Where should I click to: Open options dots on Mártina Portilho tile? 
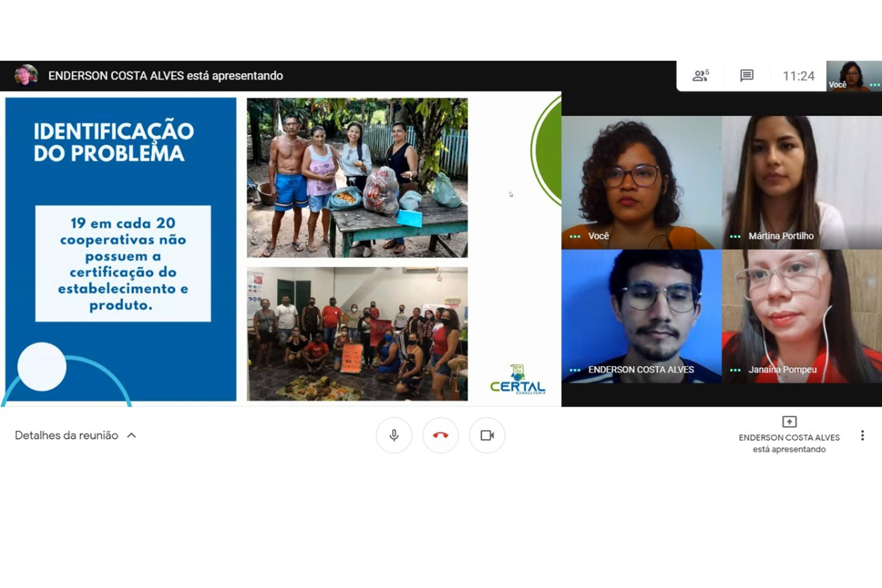[735, 237]
